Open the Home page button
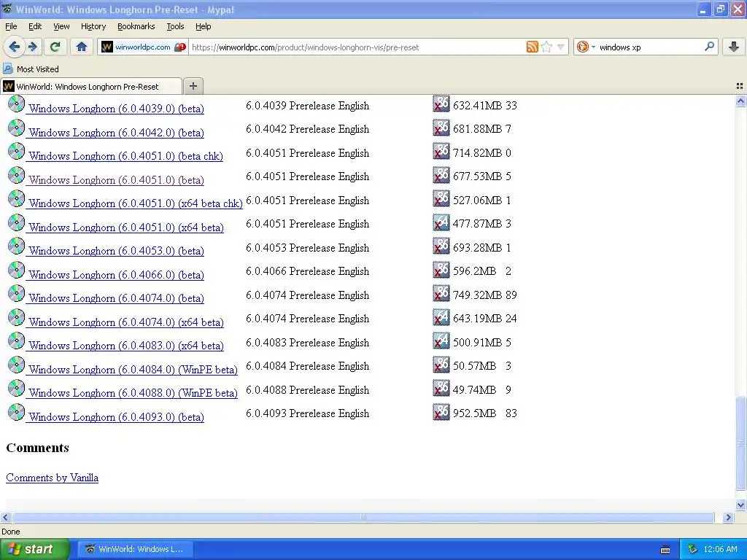 pos(82,47)
